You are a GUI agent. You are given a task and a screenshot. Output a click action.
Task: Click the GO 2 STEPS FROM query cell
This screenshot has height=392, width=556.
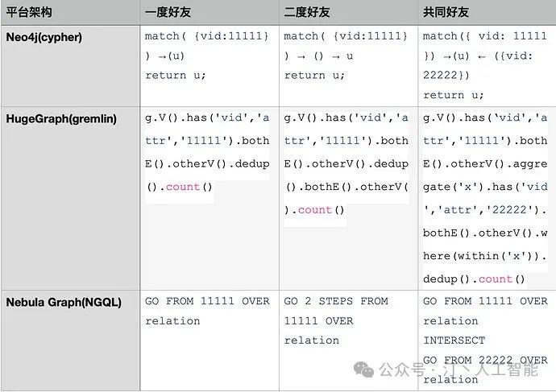pyautogui.click(x=336, y=320)
